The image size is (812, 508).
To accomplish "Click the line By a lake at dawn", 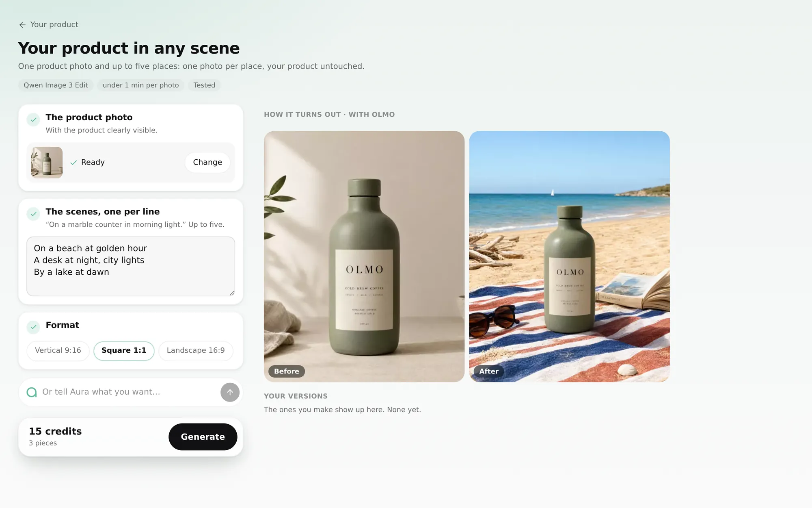I will (x=71, y=272).
